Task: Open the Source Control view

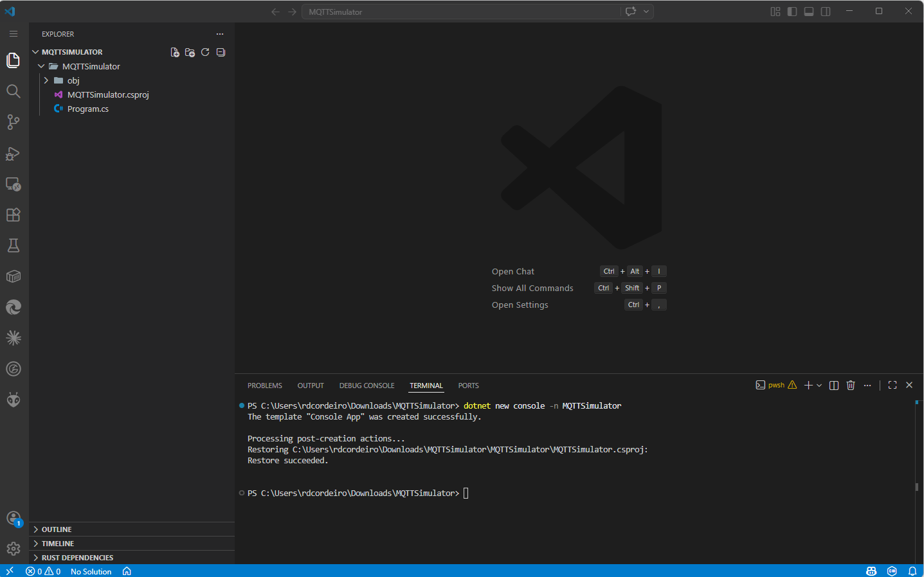Action: tap(13, 122)
